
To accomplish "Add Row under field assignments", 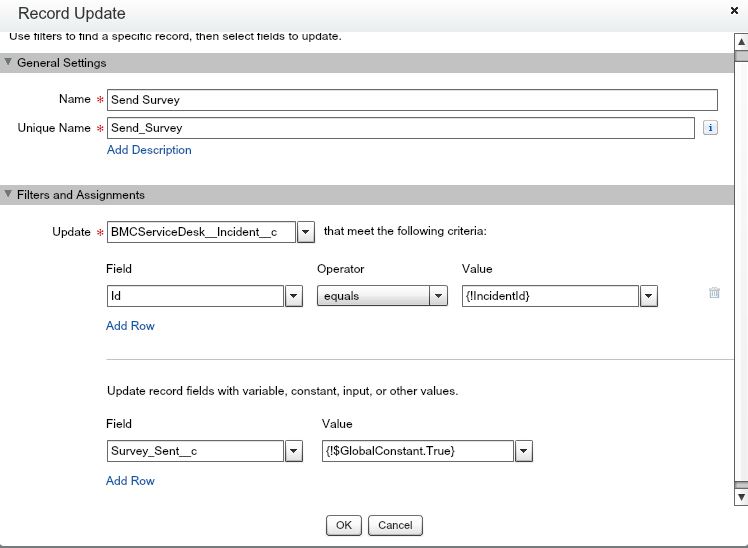I will click(x=130, y=481).
